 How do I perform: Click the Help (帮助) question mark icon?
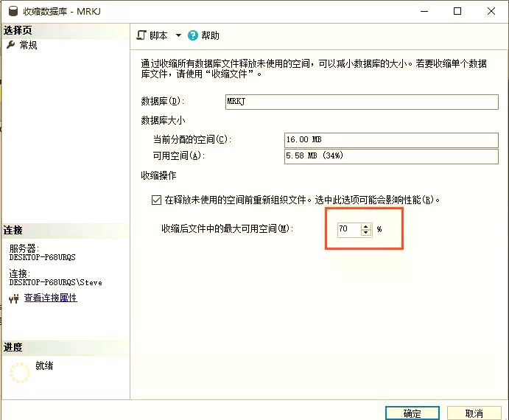(x=193, y=35)
